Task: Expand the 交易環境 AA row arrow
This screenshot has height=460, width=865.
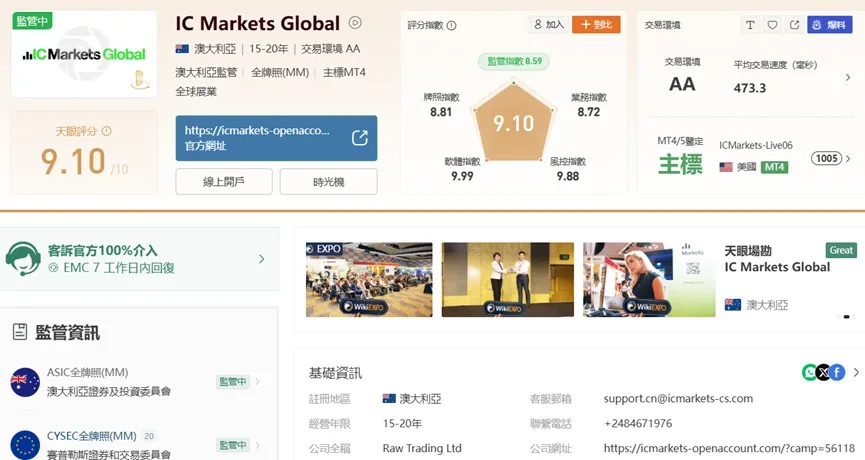Action: [x=848, y=78]
